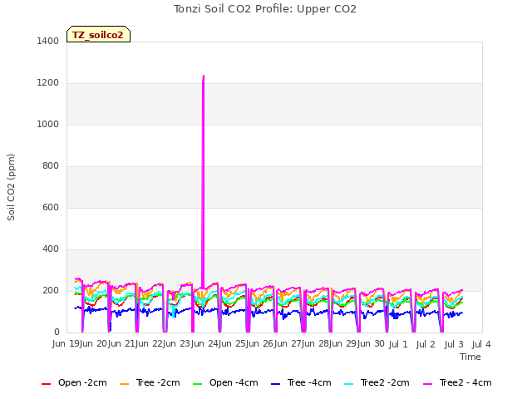The height and width of the screenshot is (399, 532).
Task: Click the TZ_soilco2 label box
Action: pyautogui.click(x=98, y=34)
